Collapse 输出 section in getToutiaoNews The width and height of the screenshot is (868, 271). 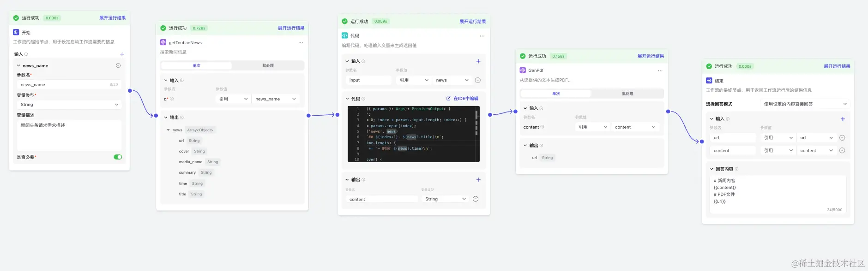coord(166,118)
